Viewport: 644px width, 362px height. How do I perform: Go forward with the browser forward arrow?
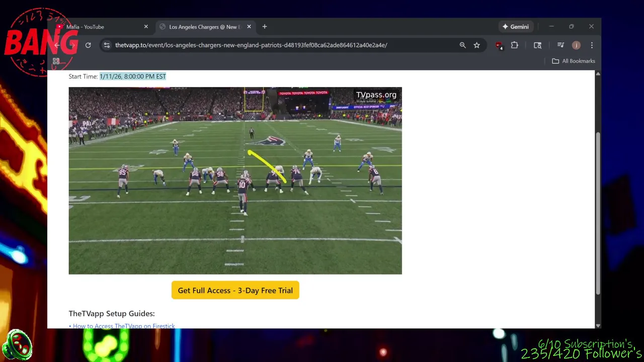pos(72,45)
